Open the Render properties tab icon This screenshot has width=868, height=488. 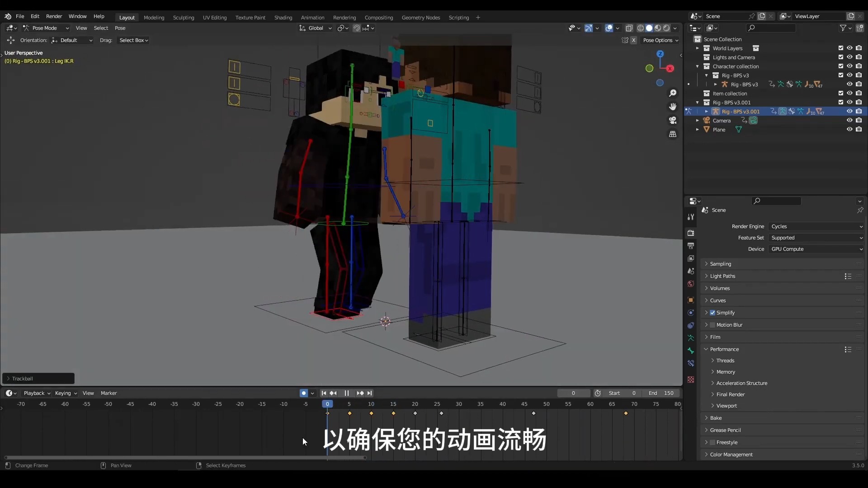click(x=691, y=233)
